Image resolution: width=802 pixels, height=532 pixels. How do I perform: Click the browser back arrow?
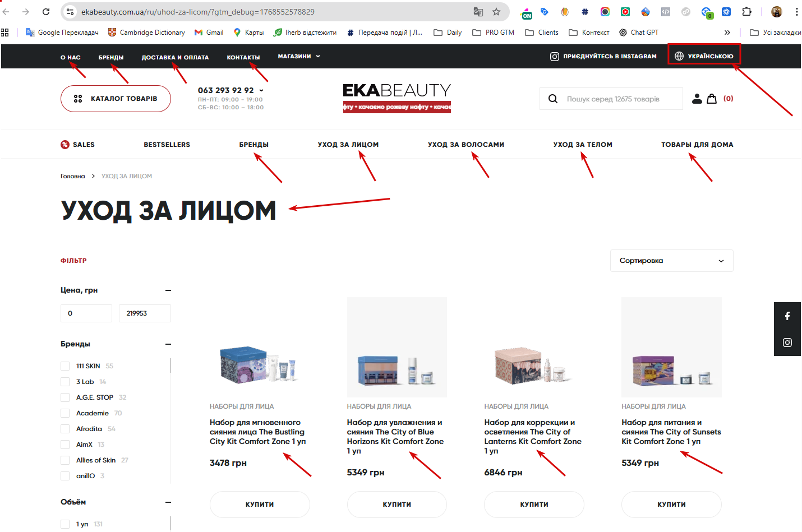[6, 12]
